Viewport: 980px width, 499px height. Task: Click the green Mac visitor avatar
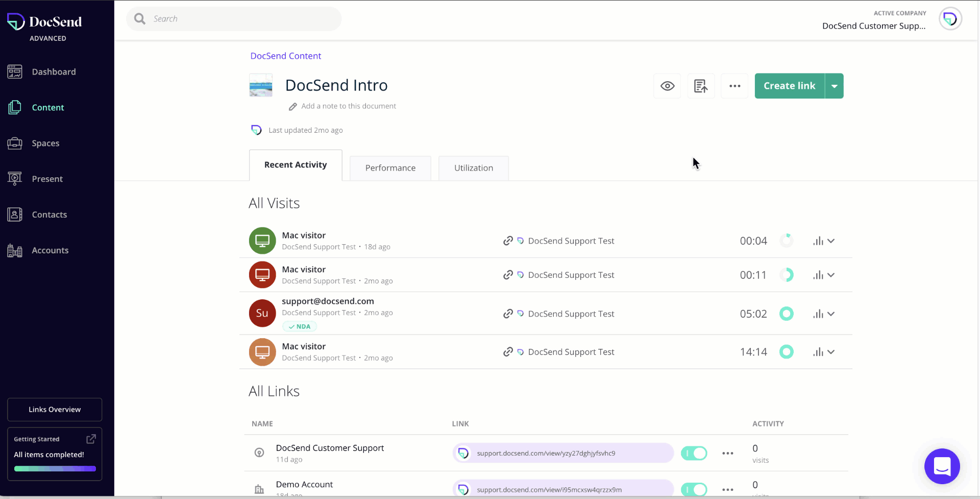tap(262, 241)
